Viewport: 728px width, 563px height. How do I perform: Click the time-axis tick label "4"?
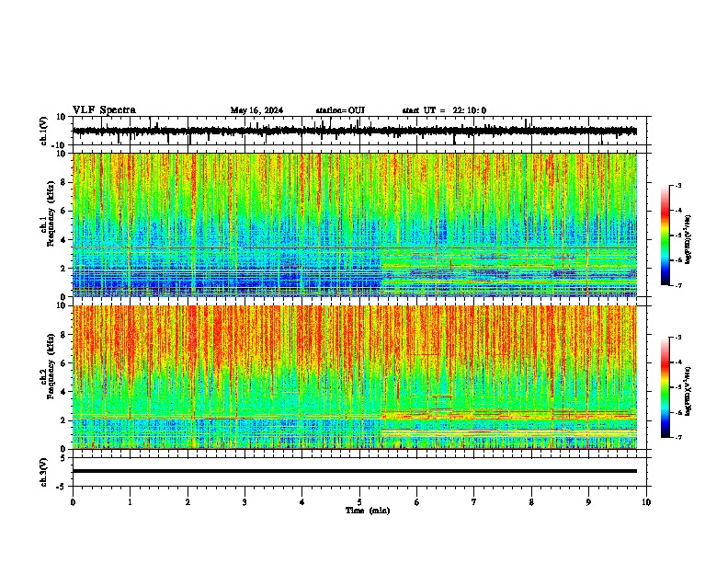[x=302, y=502]
